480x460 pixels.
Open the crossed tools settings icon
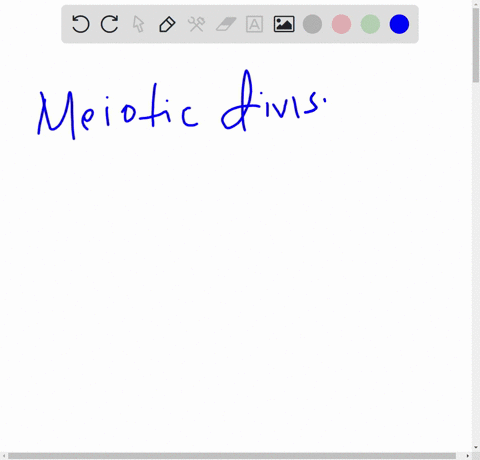pos(196,24)
